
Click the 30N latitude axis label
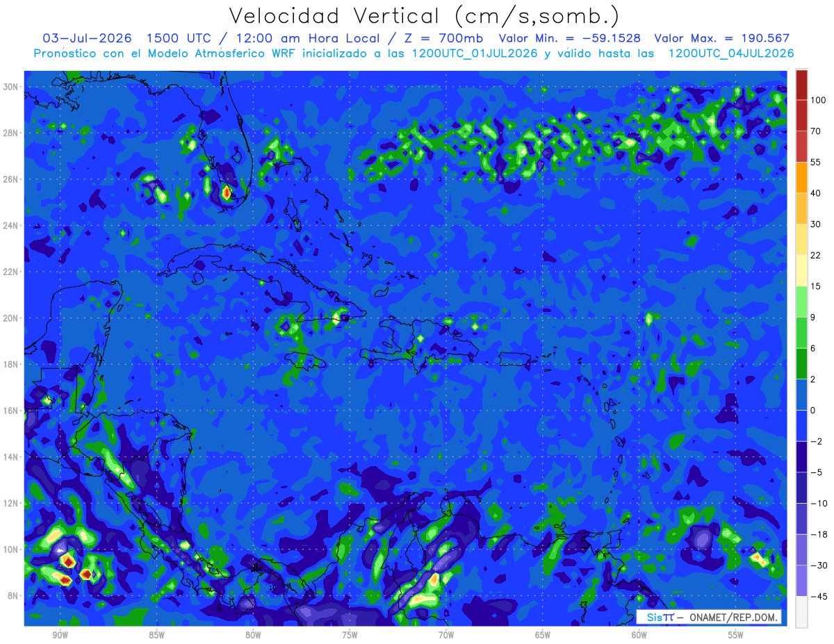(12, 87)
